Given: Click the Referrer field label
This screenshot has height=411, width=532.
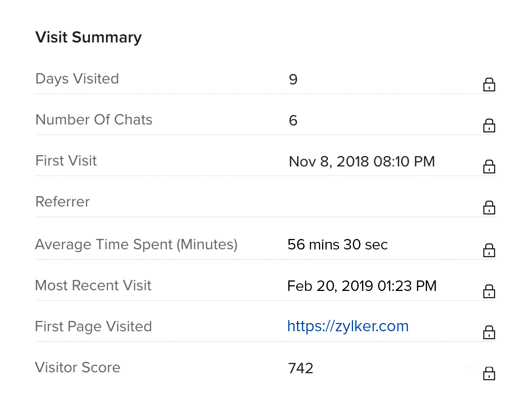Looking at the screenshot, I should point(62,202).
